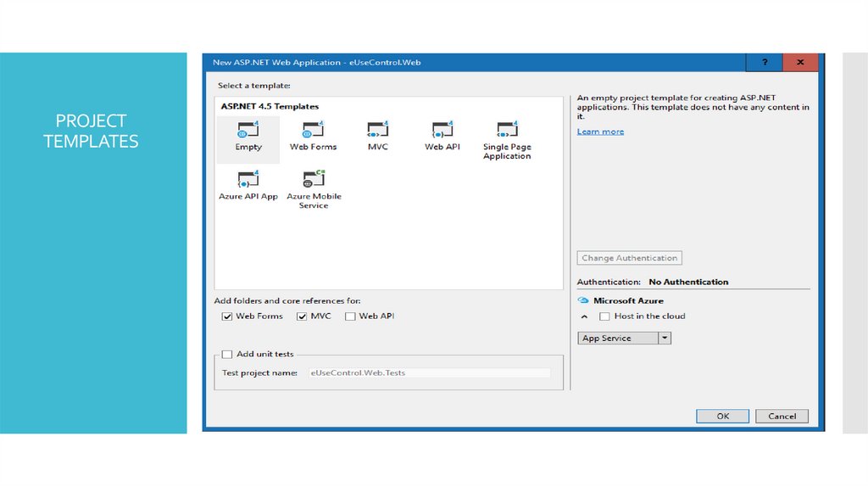Viewport: 868px width, 487px height.
Task: Check the Host in the cloud box
Action: coord(604,316)
